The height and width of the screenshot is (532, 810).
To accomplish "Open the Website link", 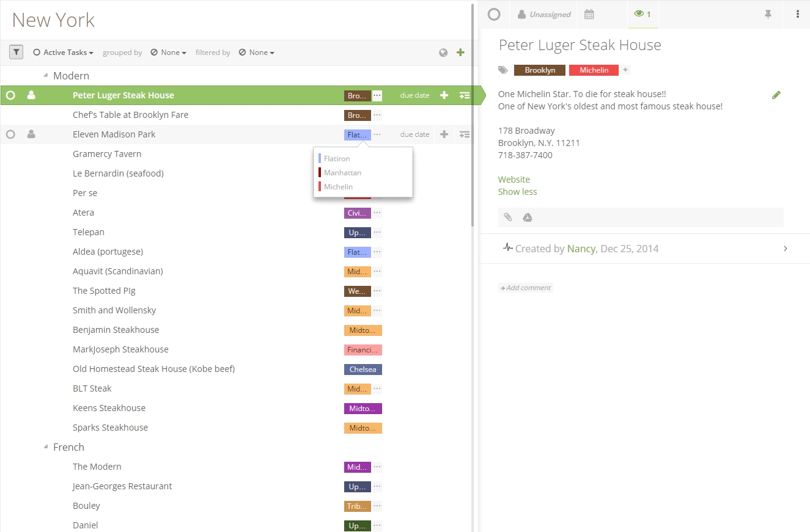I will point(514,180).
